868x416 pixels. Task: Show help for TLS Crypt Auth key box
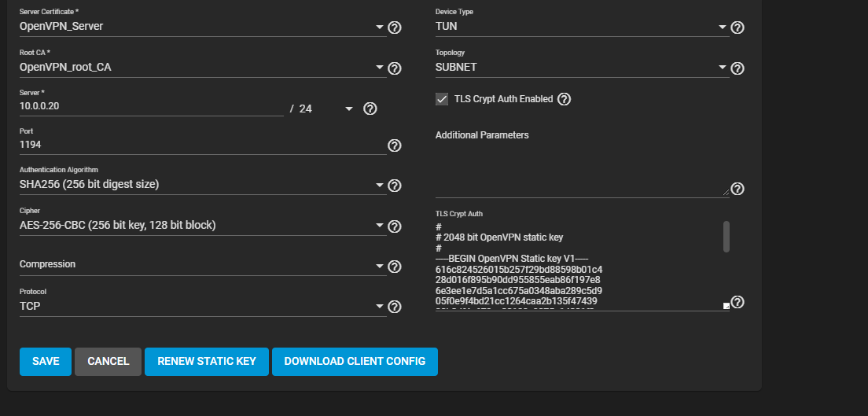(737, 302)
